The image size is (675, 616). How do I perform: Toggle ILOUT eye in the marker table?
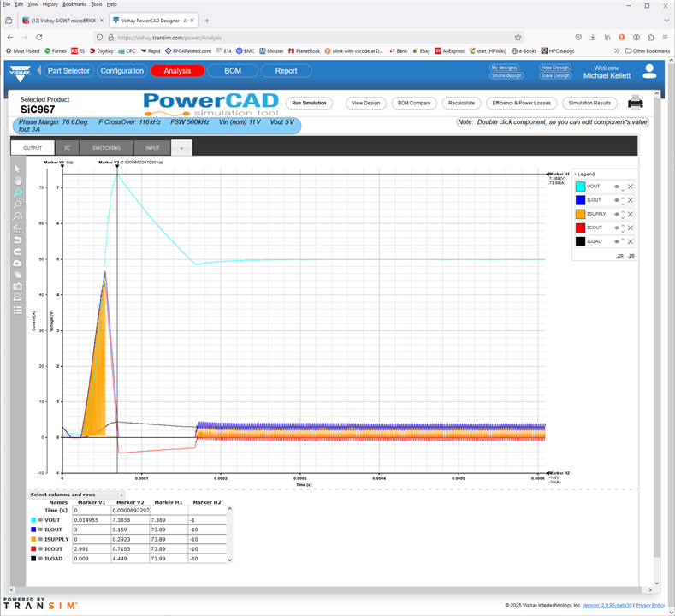click(x=40, y=530)
